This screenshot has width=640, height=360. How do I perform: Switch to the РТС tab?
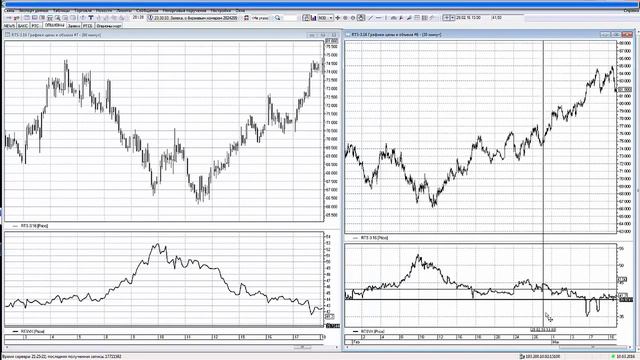[35, 26]
